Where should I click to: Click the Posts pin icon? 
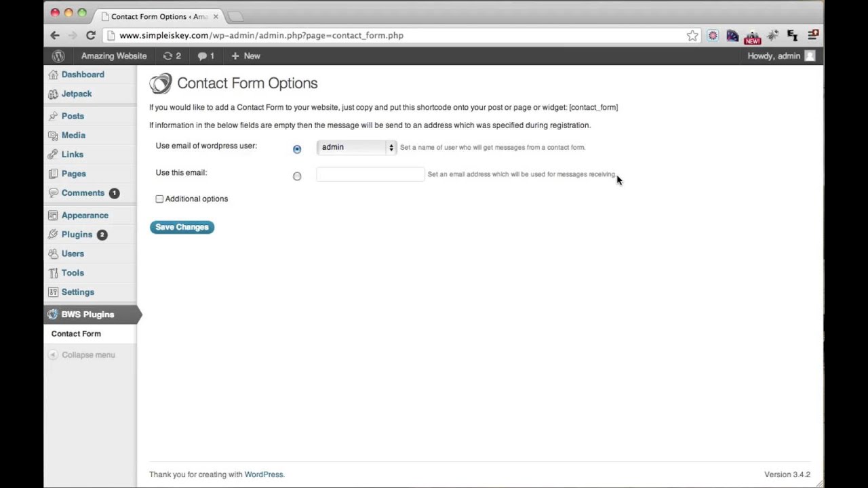pyautogui.click(x=53, y=117)
